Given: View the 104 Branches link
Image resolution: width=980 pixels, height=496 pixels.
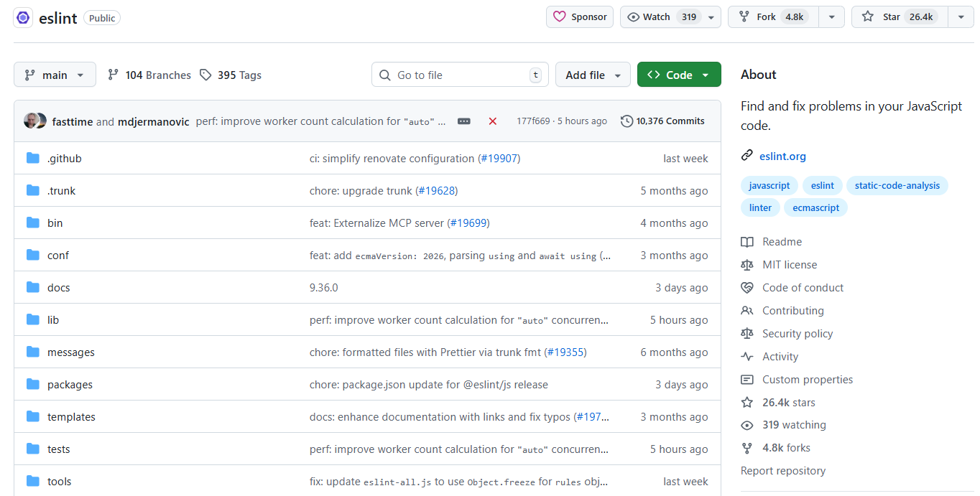Looking at the screenshot, I should [149, 75].
